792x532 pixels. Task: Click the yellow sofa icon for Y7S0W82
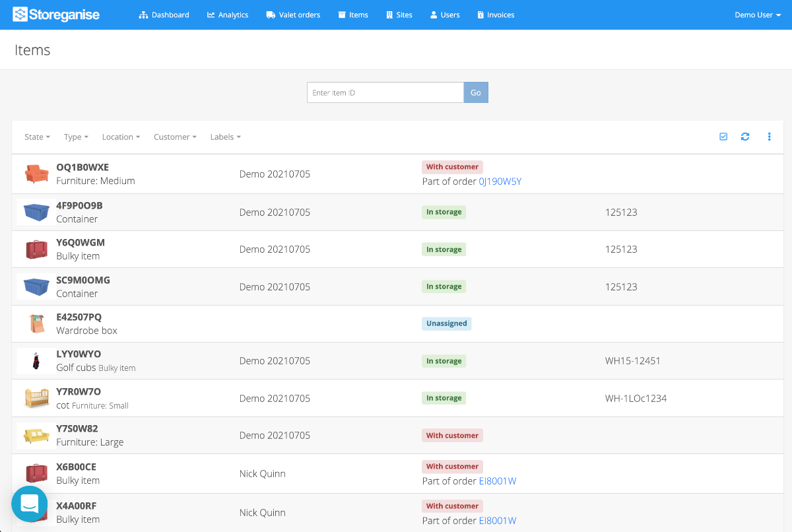point(36,436)
